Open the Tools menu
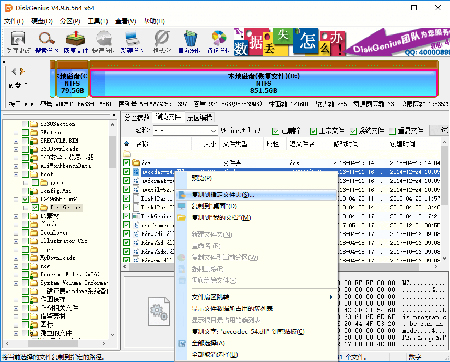The height and width of the screenshot is (362, 450). pos(98,21)
